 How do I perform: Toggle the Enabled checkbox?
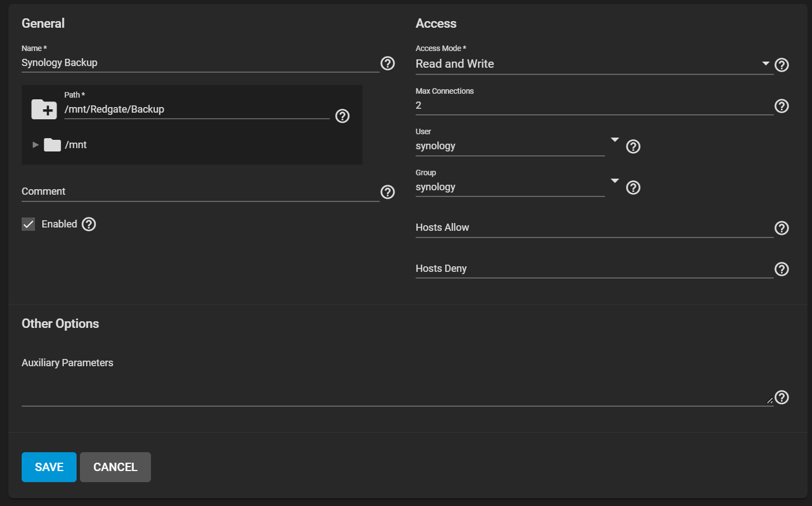[x=28, y=224]
